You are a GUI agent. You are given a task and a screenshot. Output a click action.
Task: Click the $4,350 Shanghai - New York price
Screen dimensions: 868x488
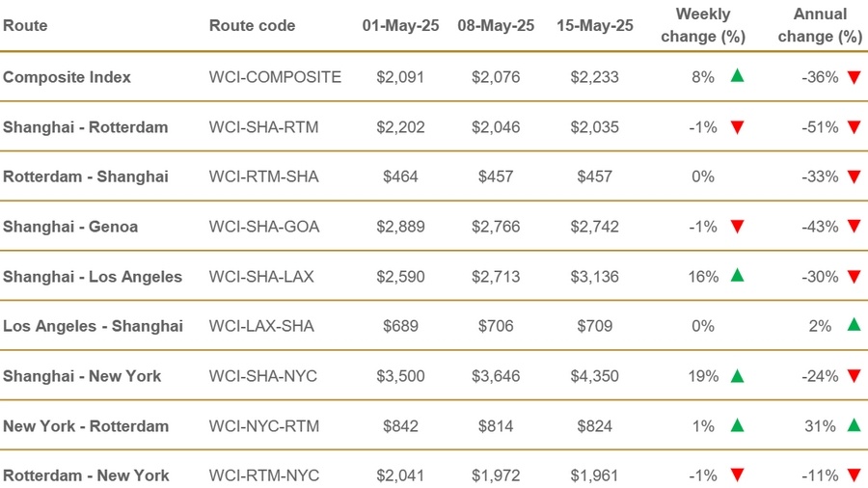(594, 376)
